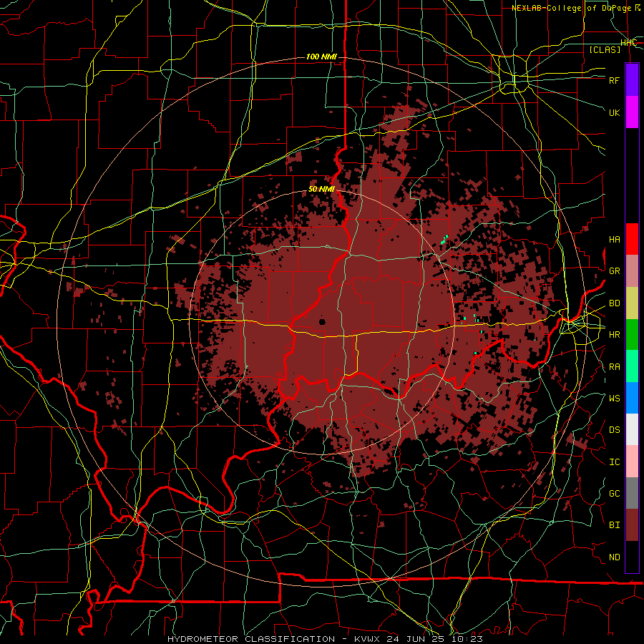Pick the dark green HR legend swatch

click(x=632, y=335)
